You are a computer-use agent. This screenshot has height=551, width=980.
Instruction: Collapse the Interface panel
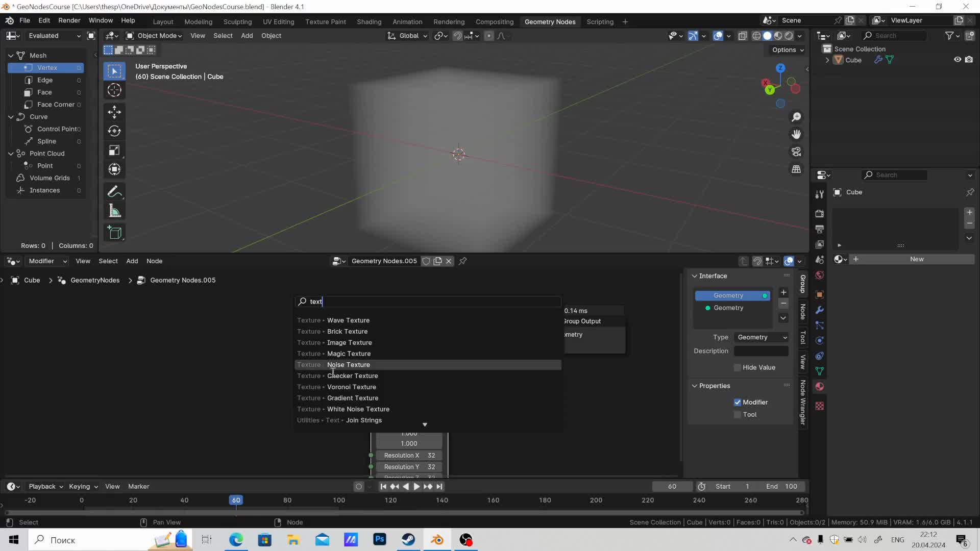(x=694, y=276)
